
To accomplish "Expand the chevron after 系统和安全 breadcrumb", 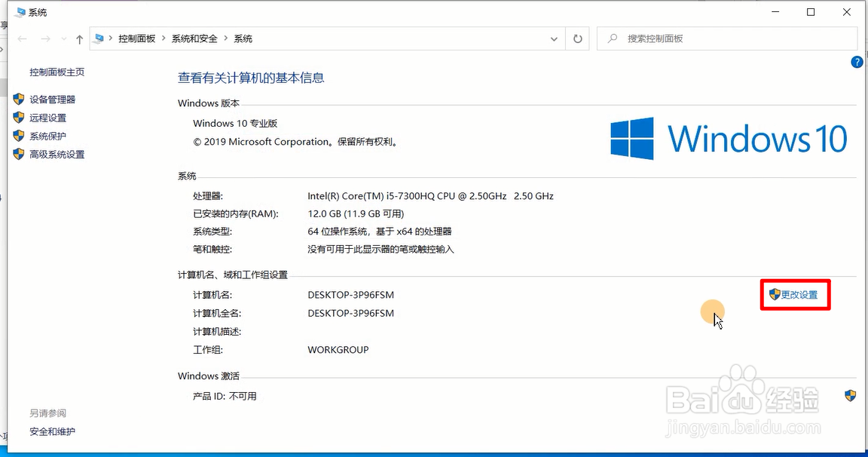I will click(226, 38).
